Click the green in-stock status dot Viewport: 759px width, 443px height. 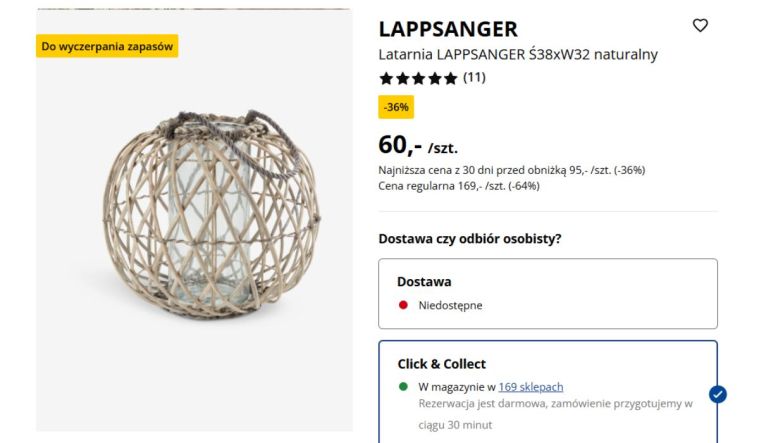[403, 387]
